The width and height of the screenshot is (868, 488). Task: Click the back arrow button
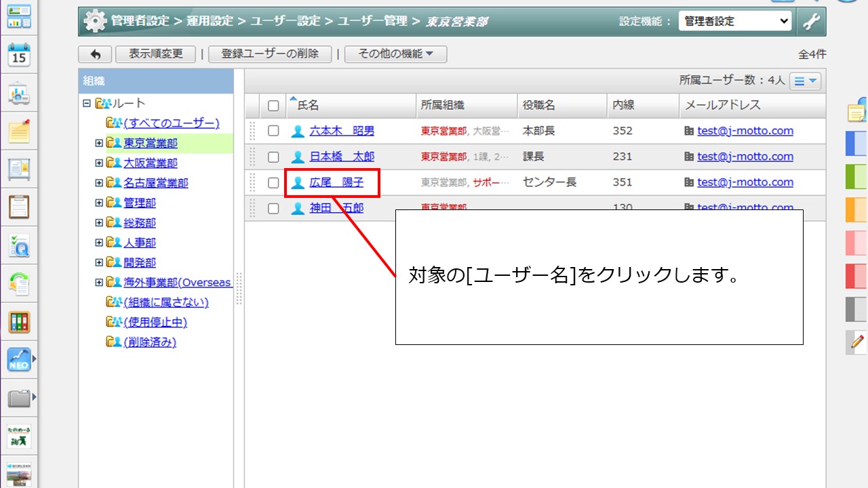pos(96,54)
